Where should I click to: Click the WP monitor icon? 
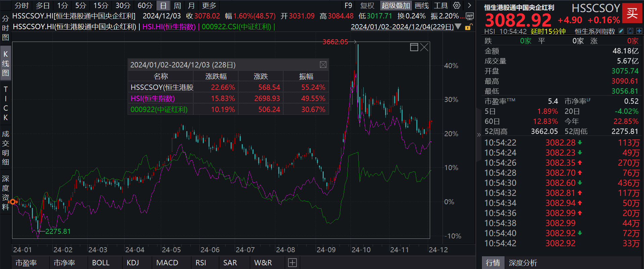(x=470, y=16)
